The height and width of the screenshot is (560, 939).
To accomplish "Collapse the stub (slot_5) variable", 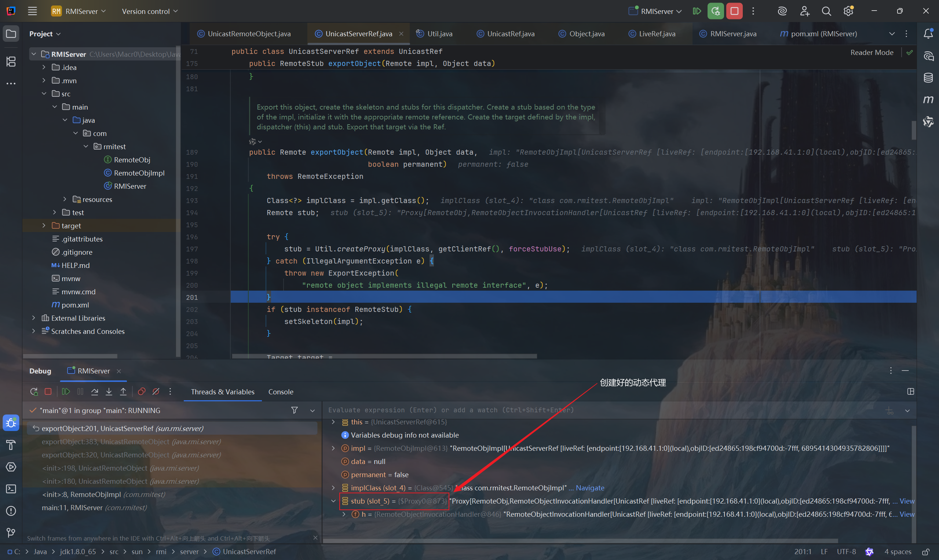I will [x=333, y=501].
